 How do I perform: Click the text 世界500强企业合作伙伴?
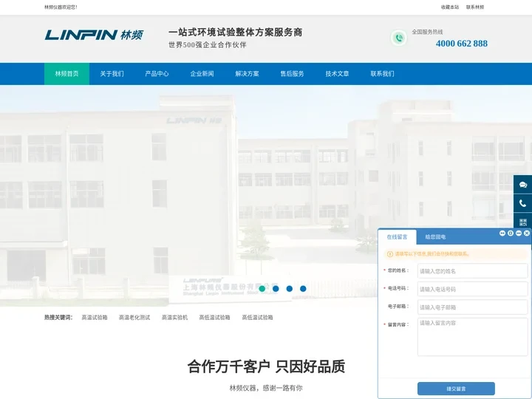click(x=208, y=45)
